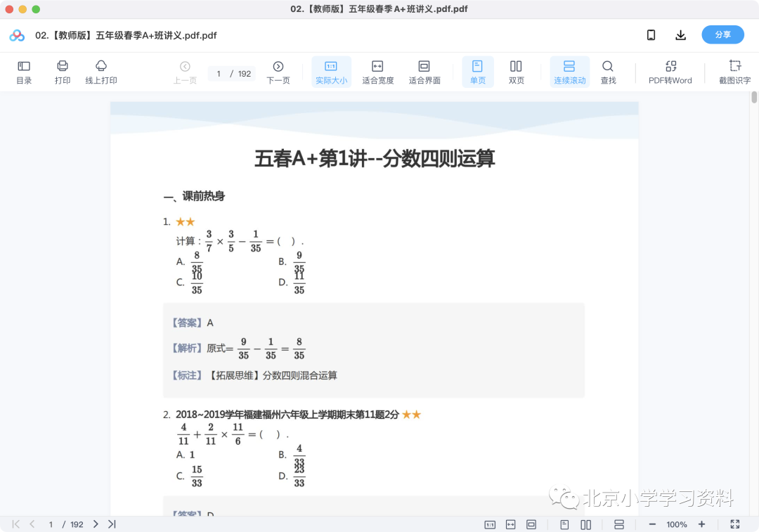
Task: Click the 100% zoom level value
Action: click(x=677, y=525)
